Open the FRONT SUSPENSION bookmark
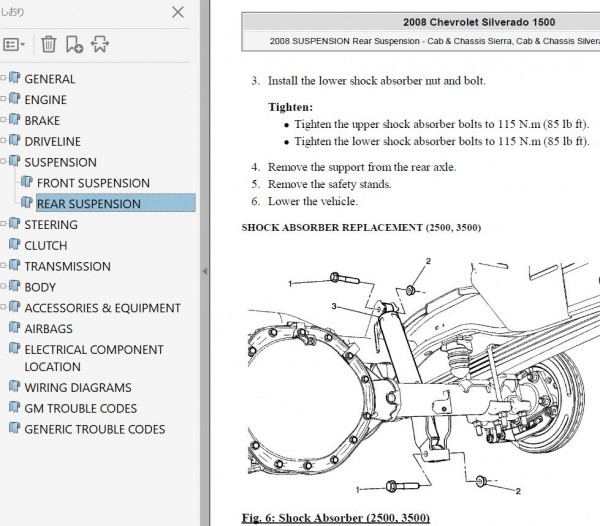The height and width of the screenshot is (526, 600). pos(93,183)
